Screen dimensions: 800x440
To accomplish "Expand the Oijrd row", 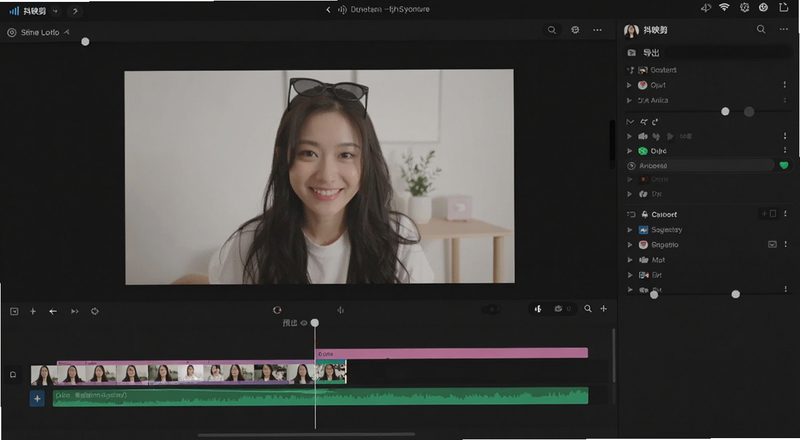I will point(629,151).
